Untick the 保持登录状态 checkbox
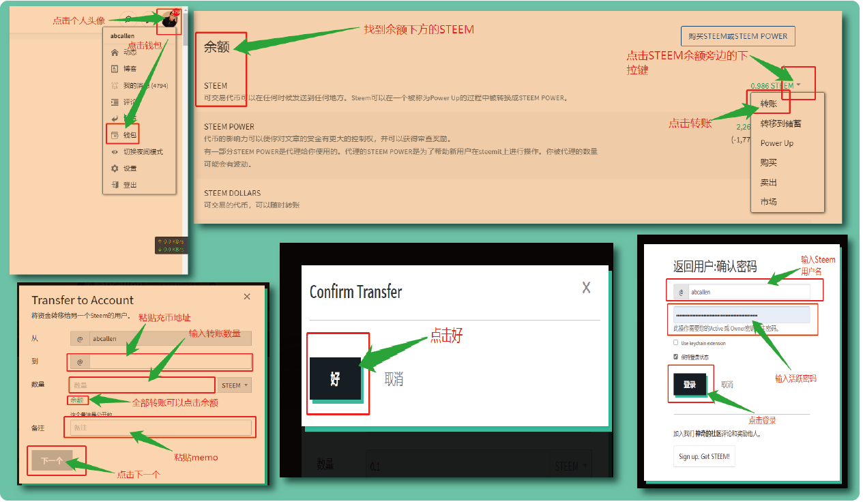This screenshot has width=863, height=504. point(676,357)
